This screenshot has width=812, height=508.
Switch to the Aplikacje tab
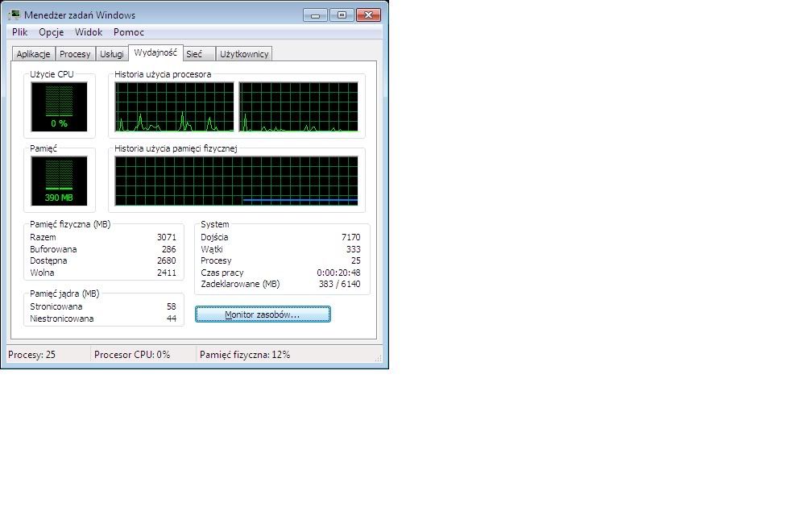(33, 54)
